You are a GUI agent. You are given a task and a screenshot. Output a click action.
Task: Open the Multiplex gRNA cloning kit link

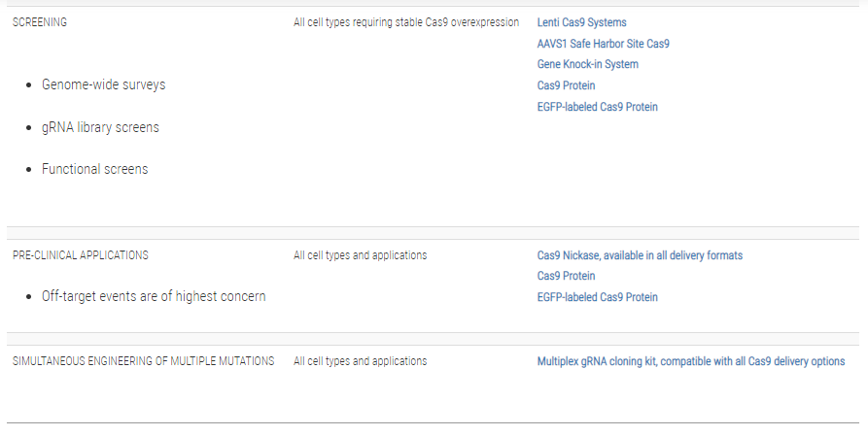pos(691,361)
